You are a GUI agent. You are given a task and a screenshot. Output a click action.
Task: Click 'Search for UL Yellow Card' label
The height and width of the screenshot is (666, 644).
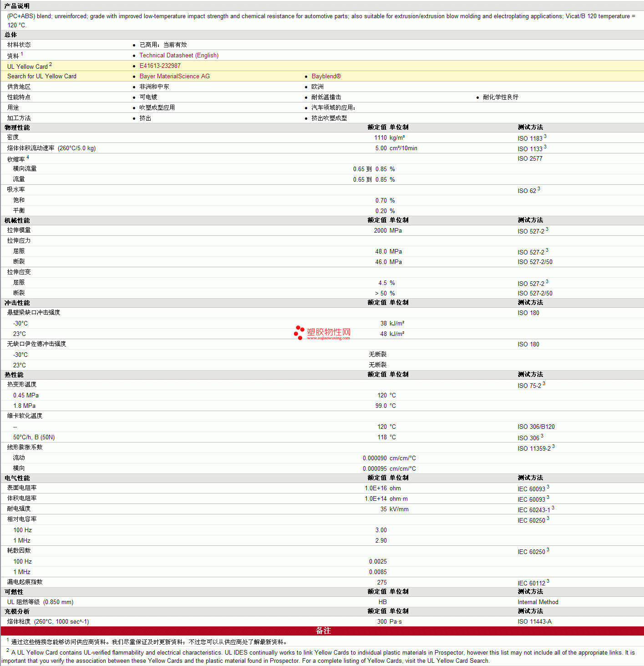click(x=42, y=76)
